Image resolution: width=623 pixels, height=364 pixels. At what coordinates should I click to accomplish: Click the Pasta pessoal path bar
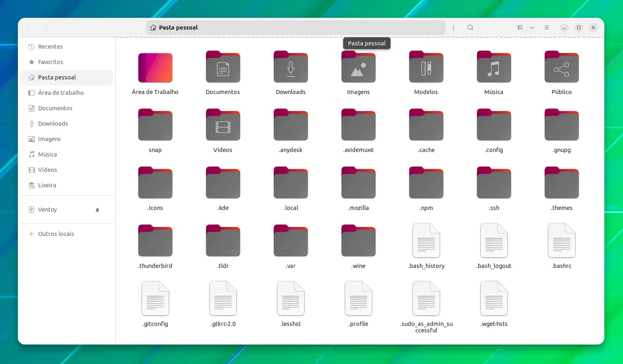pyautogui.click(x=296, y=28)
